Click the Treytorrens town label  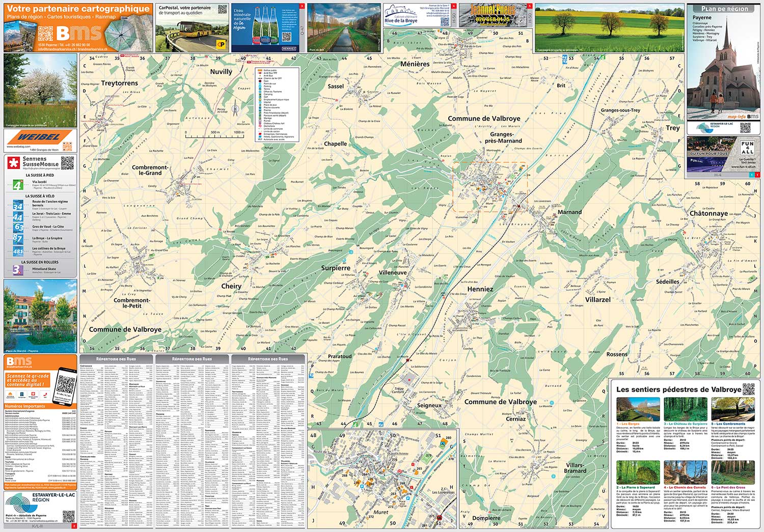[x=119, y=83]
